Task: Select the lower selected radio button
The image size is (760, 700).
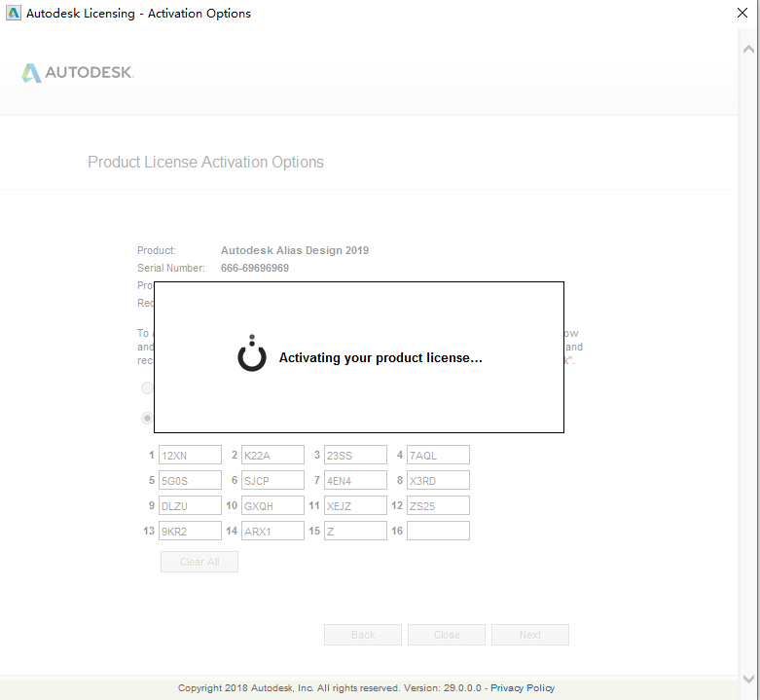Action: click(x=147, y=418)
